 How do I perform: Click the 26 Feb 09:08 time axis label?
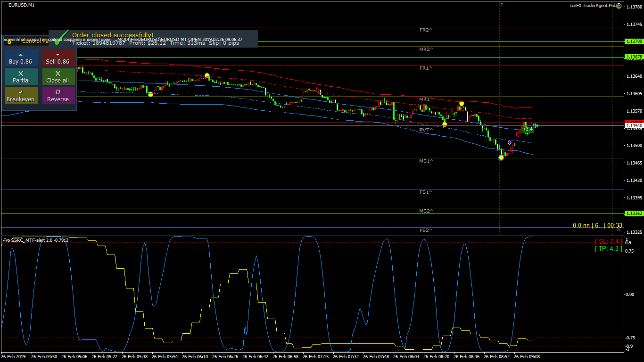pyautogui.click(x=527, y=357)
